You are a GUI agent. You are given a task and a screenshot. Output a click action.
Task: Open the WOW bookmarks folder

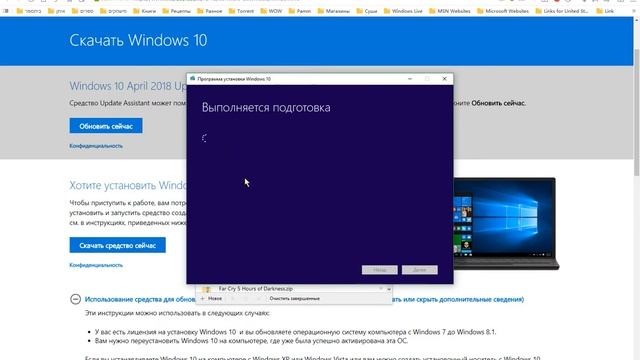[271, 11]
